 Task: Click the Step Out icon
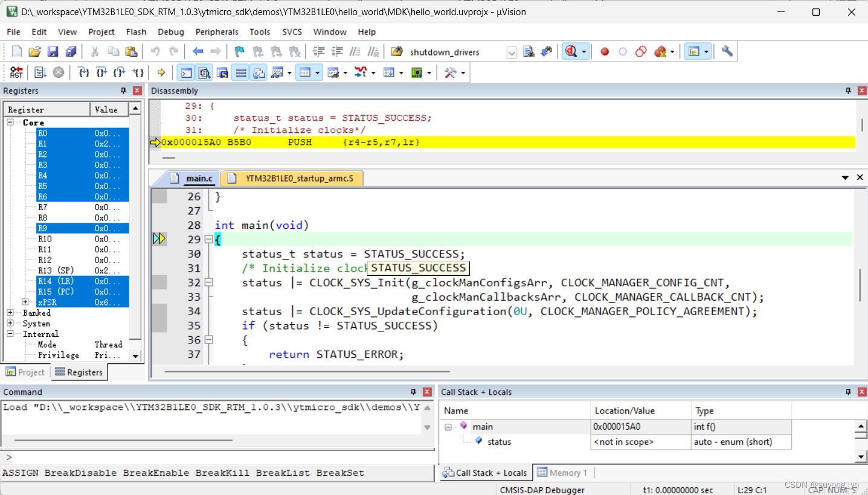120,72
